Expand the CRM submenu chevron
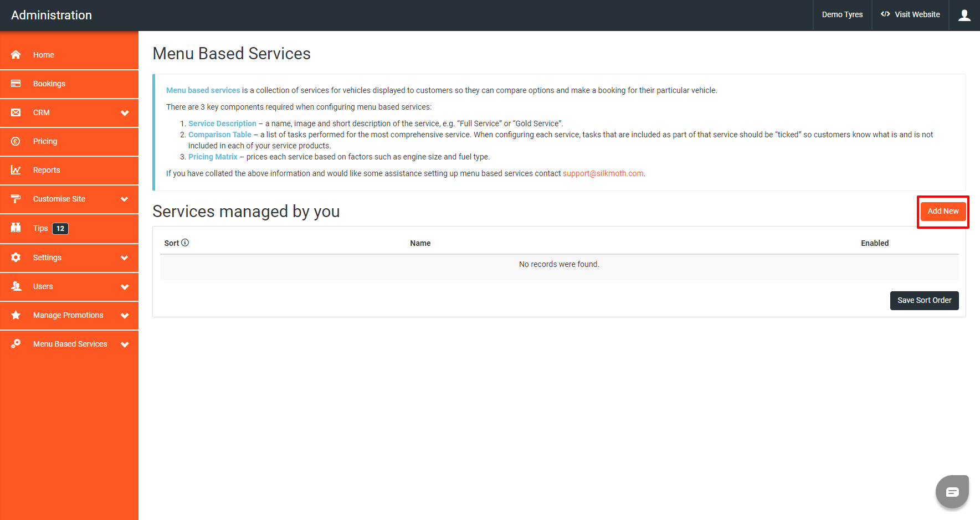980x520 pixels. click(x=125, y=113)
